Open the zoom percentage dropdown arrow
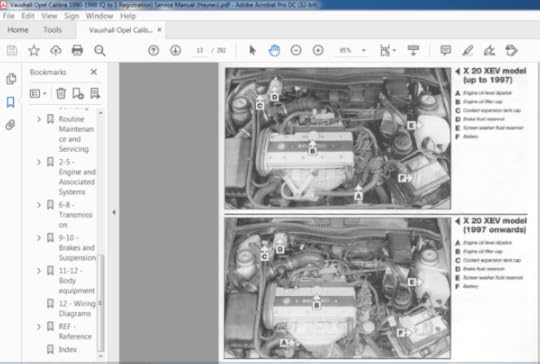 (364, 51)
